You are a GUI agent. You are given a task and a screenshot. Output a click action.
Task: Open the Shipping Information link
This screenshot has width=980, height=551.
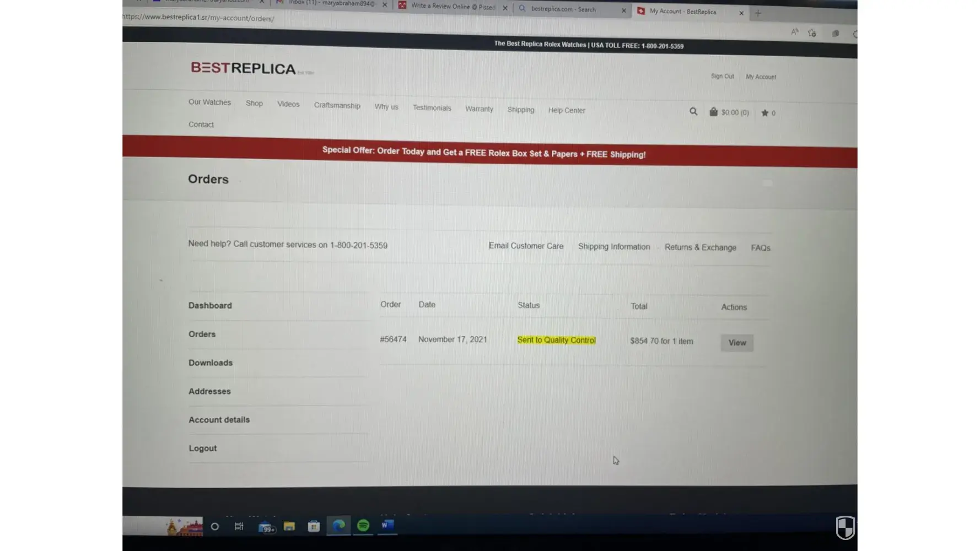pyautogui.click(x=614, y=247)
